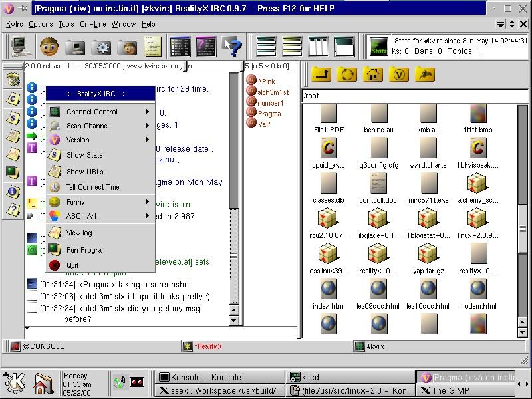Open the Tools menu
532x399 pixels.
pyautogui.click(x=66, y=24)
